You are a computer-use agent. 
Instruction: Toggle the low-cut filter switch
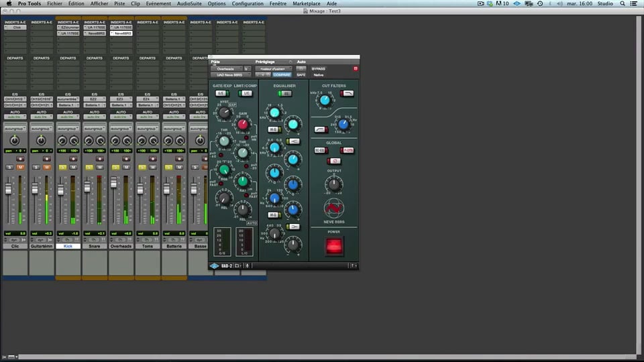[x=321, y=129]
